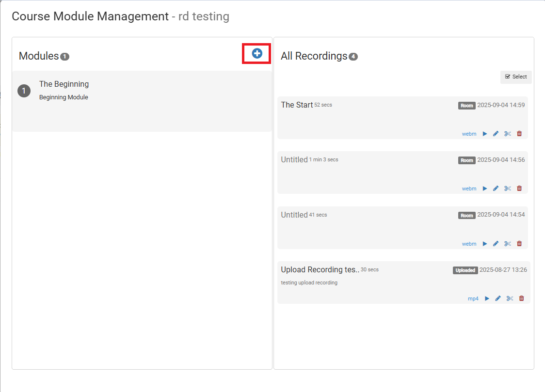The height and width of the screenshot is (392, 545).
Task: Click the '41 secs' duration label
Action: click(x=318, y=215)
